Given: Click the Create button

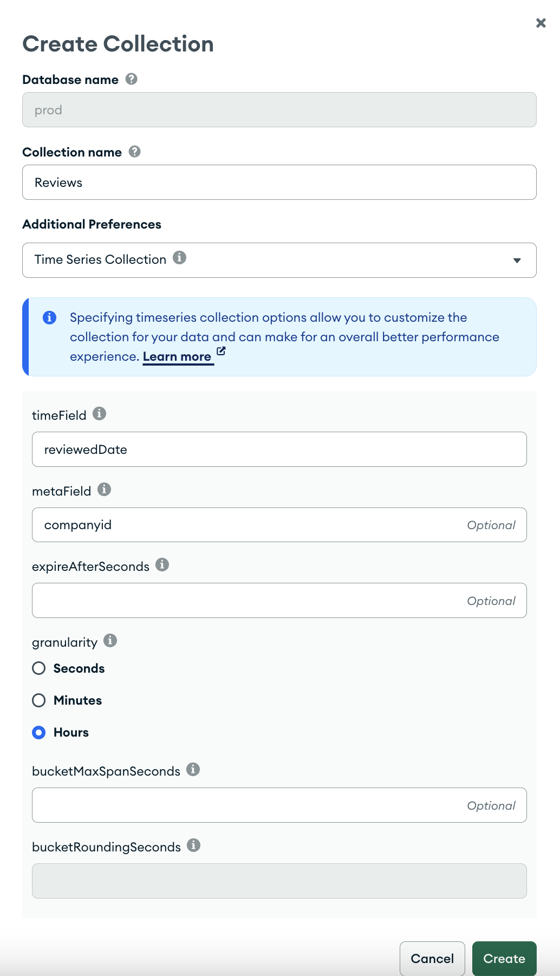Looking at the screenshot, I should 504,958.
